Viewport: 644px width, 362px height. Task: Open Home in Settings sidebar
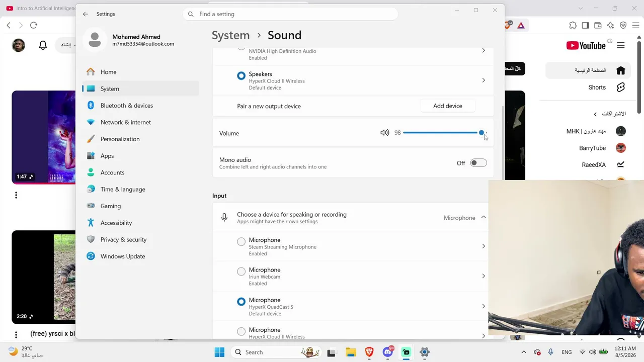pyautogui.click(x=141, y=72)
